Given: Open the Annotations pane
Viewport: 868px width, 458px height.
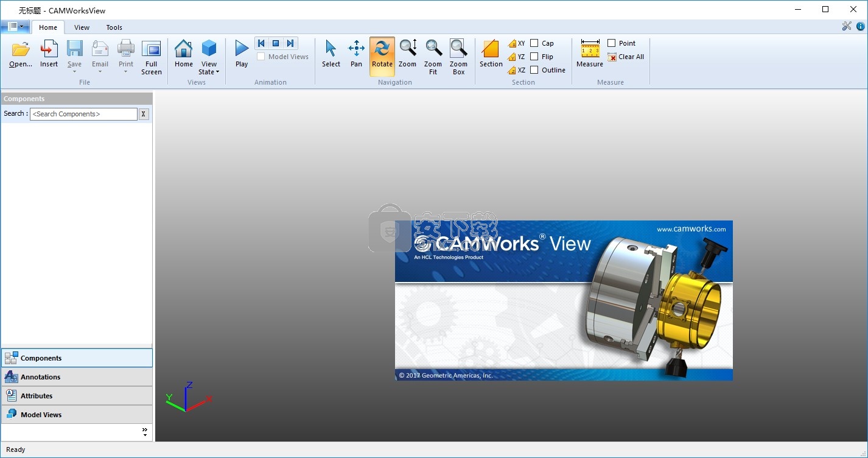Looking at the screenshot, I should click(77, 377).
